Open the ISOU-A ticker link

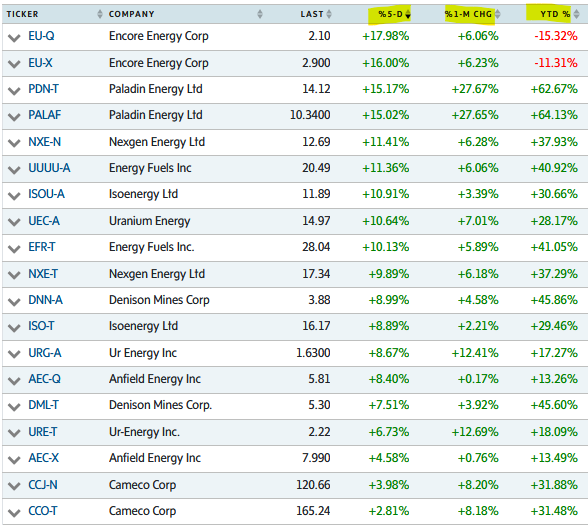tap(46, 194)
